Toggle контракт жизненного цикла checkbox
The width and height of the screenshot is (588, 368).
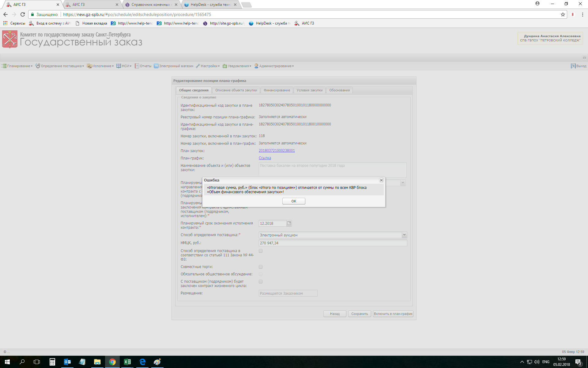(x=261, y=282)
